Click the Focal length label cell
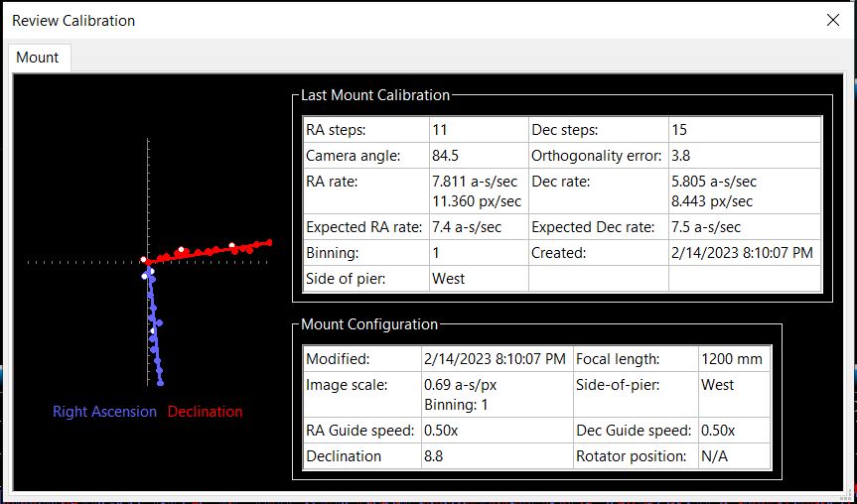 click(636, 359)
